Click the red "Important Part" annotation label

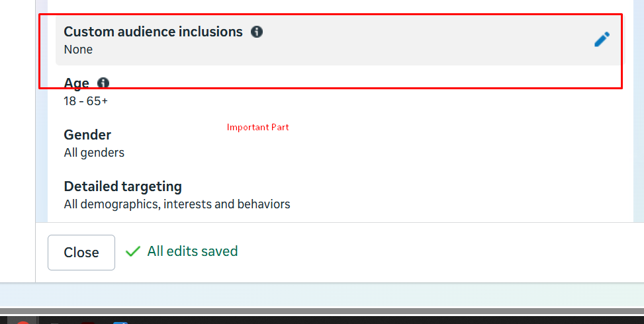click(x=257, y=127)
